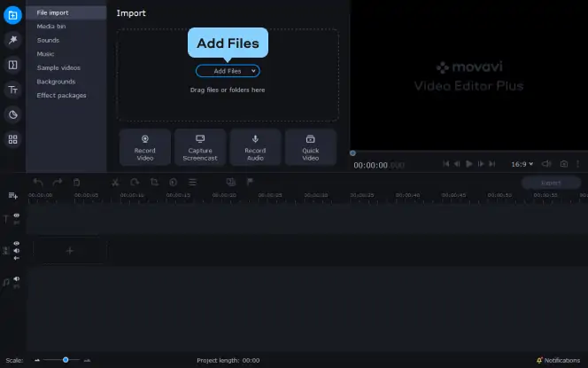Open the player three-dots options menu

pos(578,164)
